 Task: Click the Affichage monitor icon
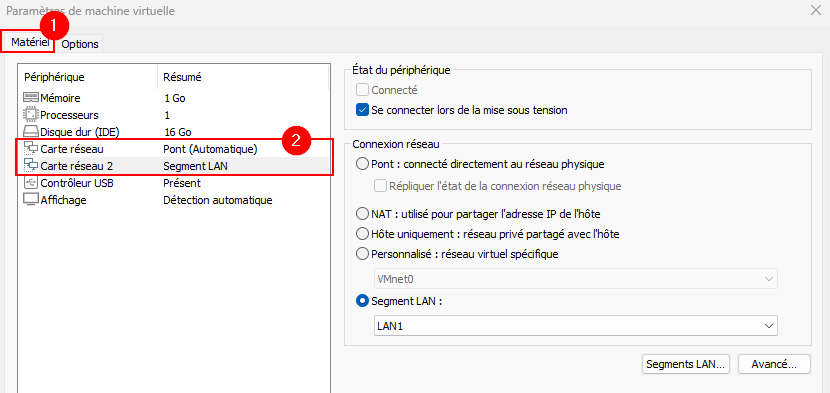31,200
